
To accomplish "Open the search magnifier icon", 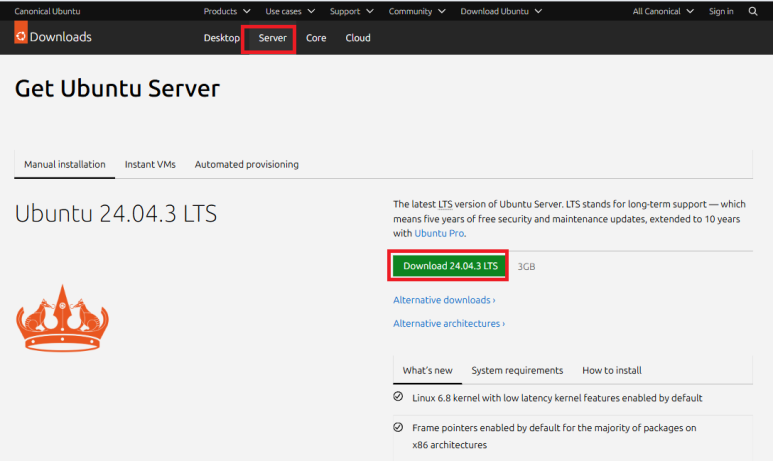I will (752, 11).
